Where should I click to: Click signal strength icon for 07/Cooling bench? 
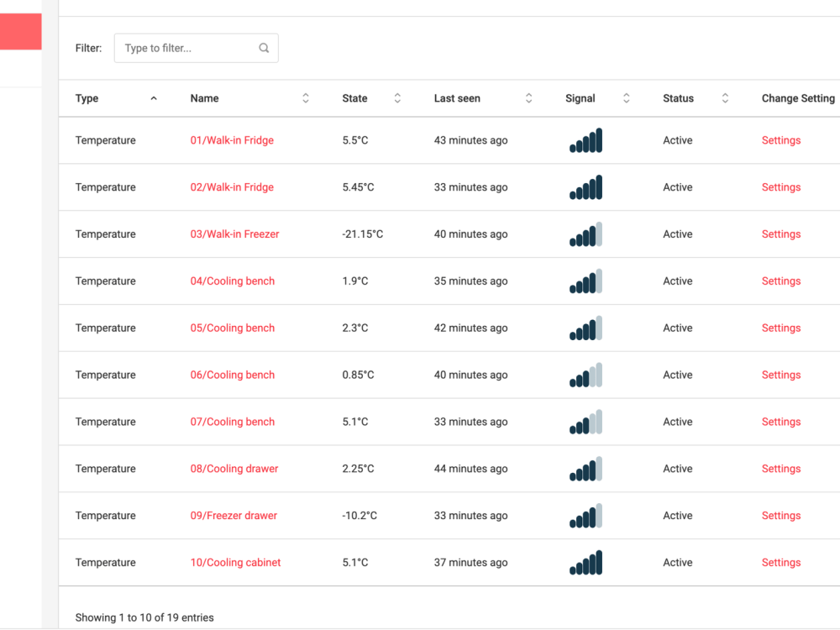(x=585, y=422)
